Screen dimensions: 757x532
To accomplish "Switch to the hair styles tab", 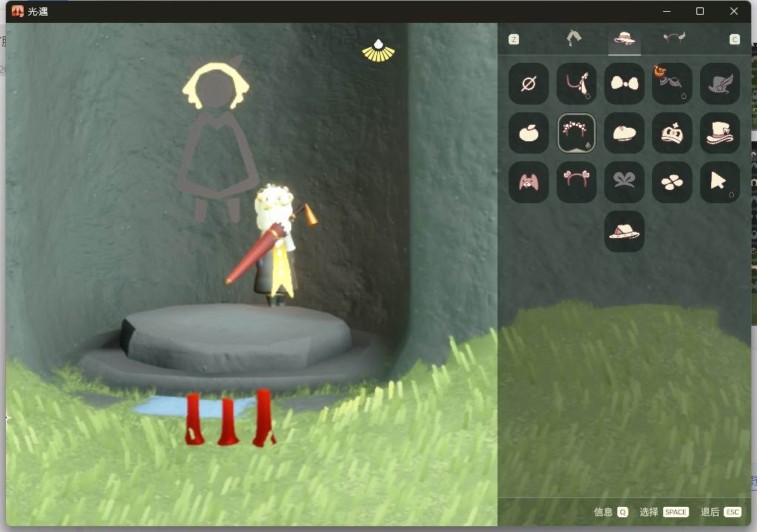I will point(574,38).
